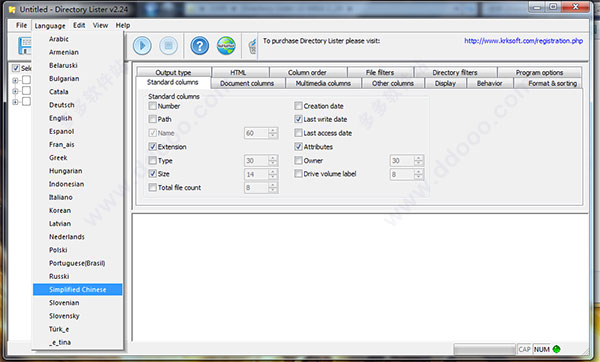
Task: Click the stop listing toolbar icon
Action: 168,46
